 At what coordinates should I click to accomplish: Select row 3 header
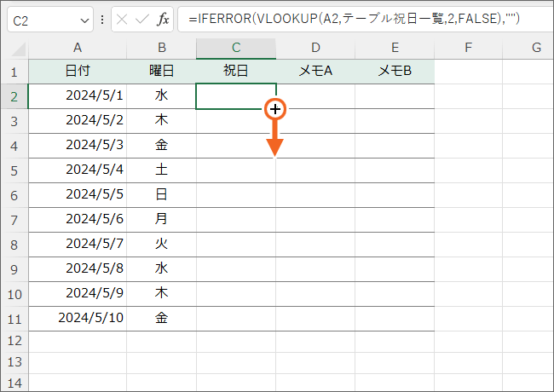pyautogui.click(x=14, y=122)
